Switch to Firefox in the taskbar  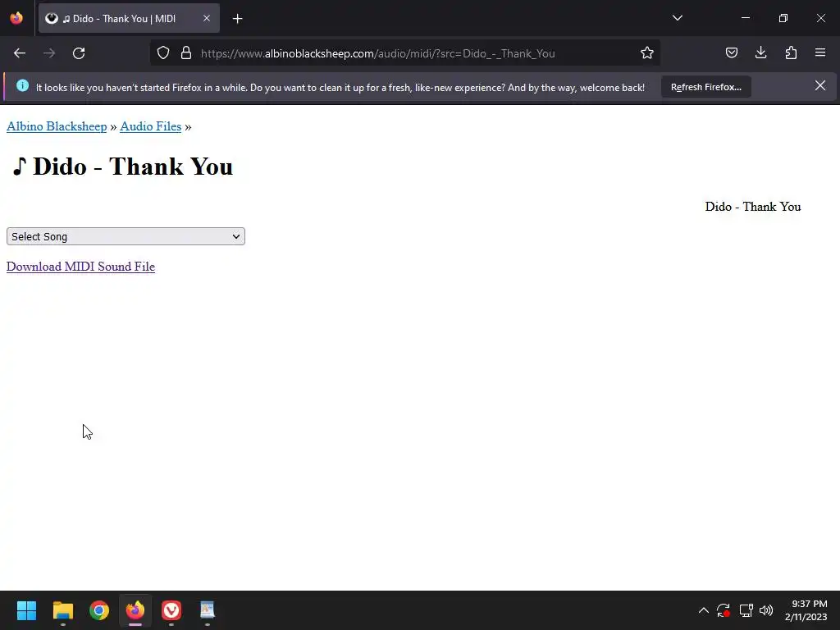(x=135, y=610)
